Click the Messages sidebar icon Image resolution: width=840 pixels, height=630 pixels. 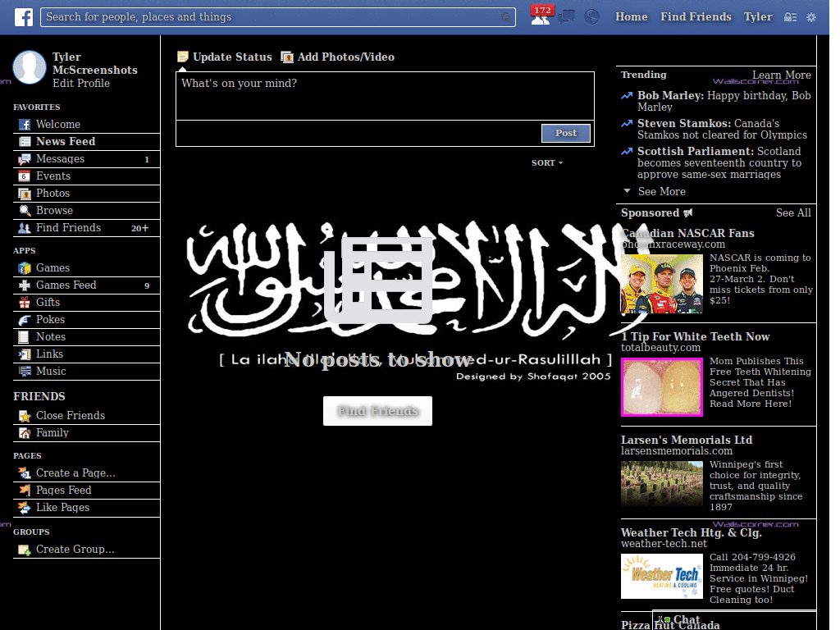coord(25,159)
